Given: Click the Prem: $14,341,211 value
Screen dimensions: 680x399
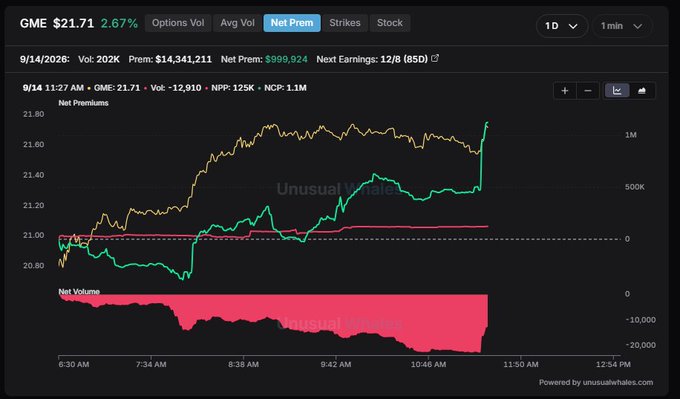Looking at the screenshot, I should (170, 59).
